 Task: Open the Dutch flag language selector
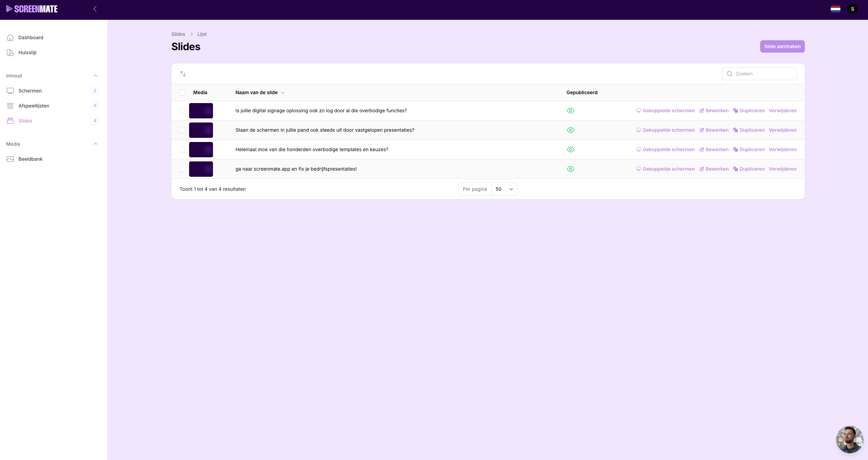click(835, 9)
